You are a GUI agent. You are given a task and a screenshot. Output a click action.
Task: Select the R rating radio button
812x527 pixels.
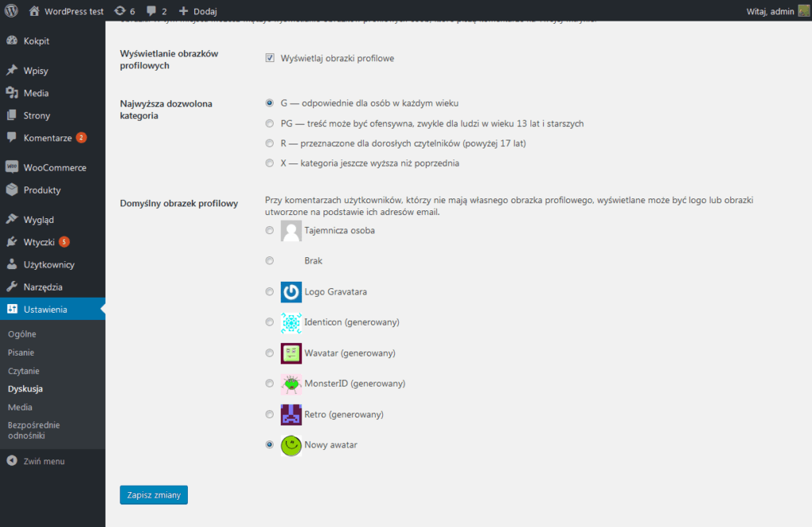click(x=270, y=143)
